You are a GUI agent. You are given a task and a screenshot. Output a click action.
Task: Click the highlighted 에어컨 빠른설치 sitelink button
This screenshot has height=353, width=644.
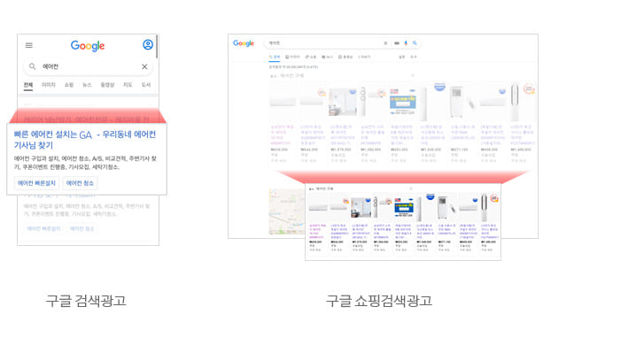tap(36, 183)
